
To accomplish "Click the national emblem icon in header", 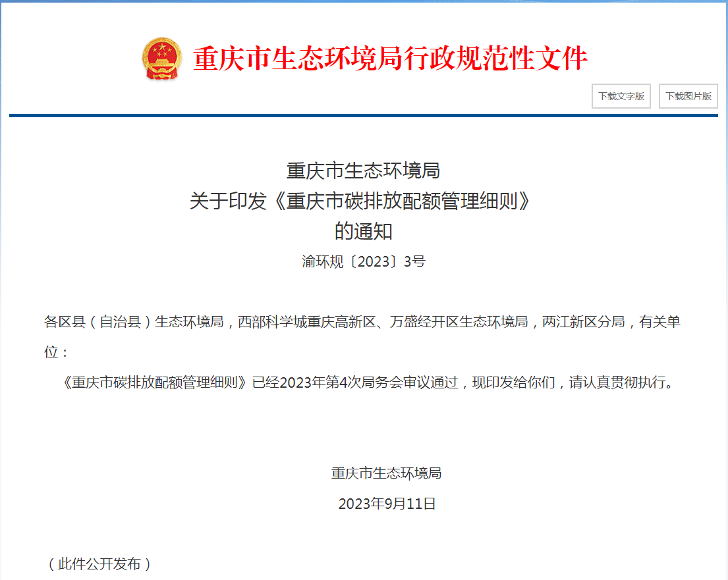I will pyautogui.click(x=162, y=59).
